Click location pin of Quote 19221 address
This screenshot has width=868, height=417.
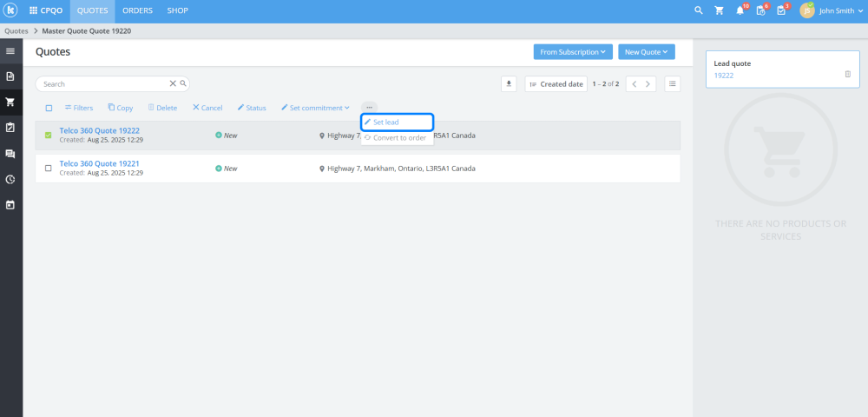[322, 169]
